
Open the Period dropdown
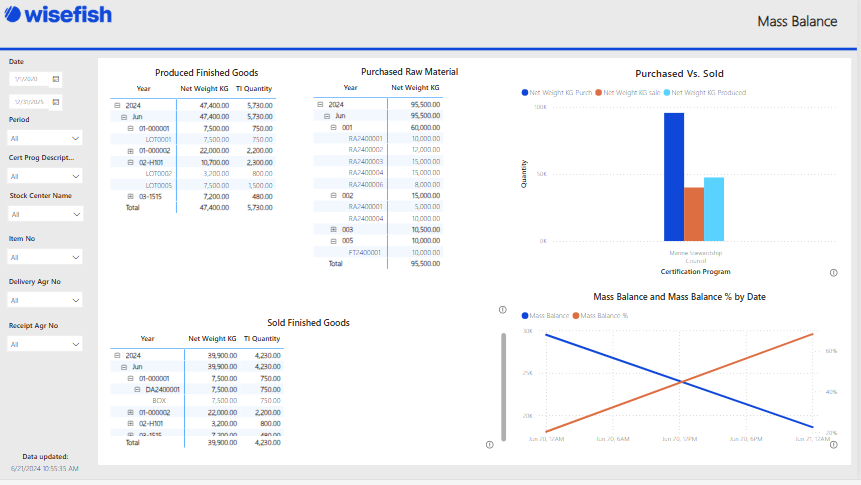[45, 138]
